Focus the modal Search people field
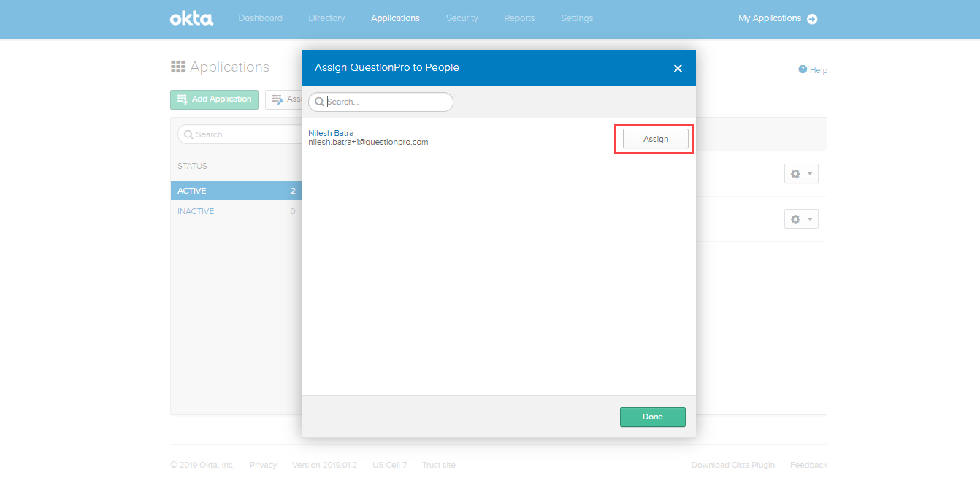980x486 pixels. [x=380, y=102]
